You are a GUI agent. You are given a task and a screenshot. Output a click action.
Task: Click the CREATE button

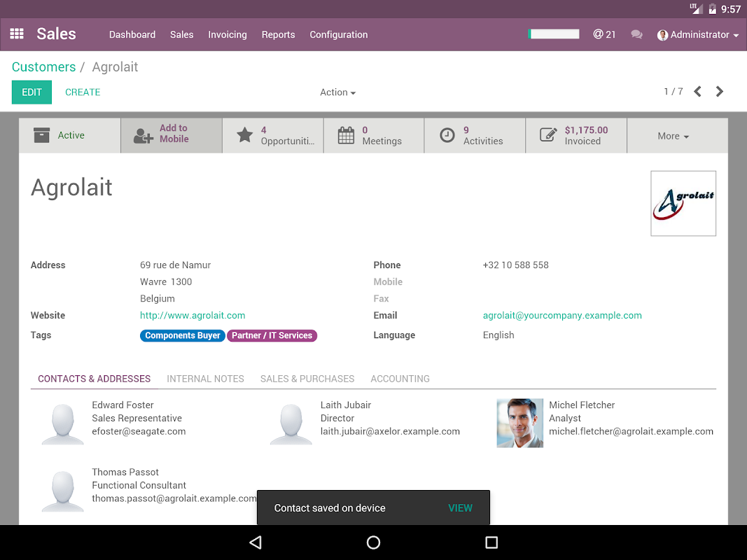pyautogui.click(x=83, y=92)
